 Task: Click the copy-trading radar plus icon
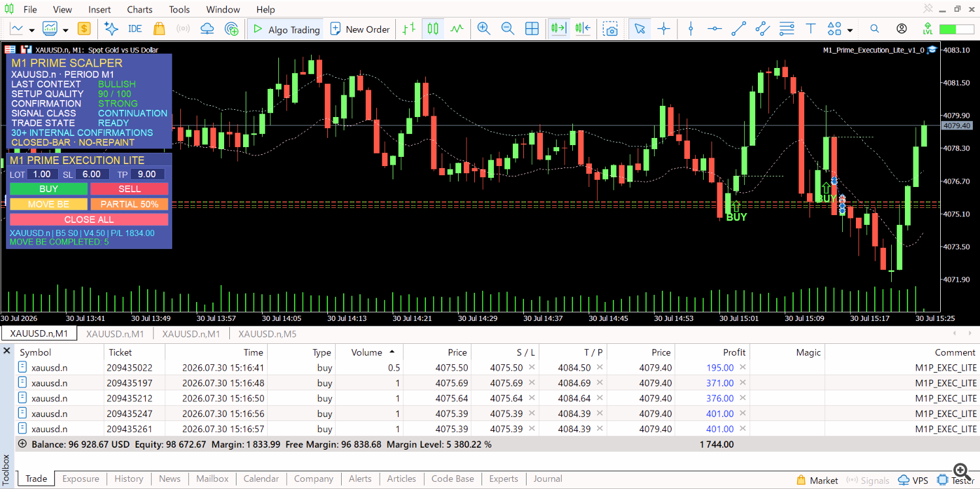(x=231, y=29)
